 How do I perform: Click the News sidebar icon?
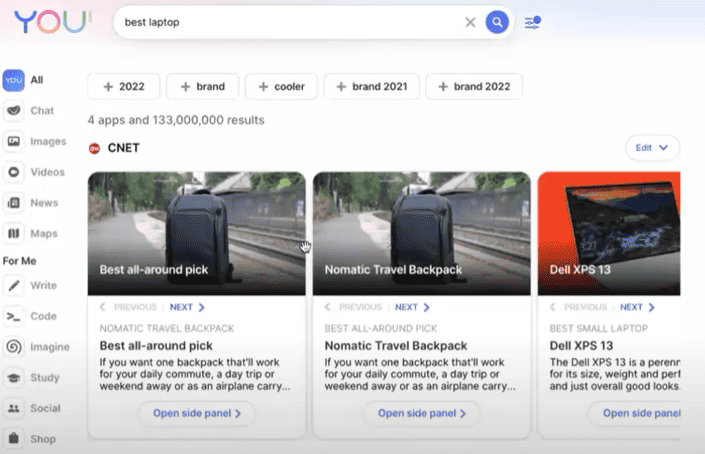coord(14,203)
